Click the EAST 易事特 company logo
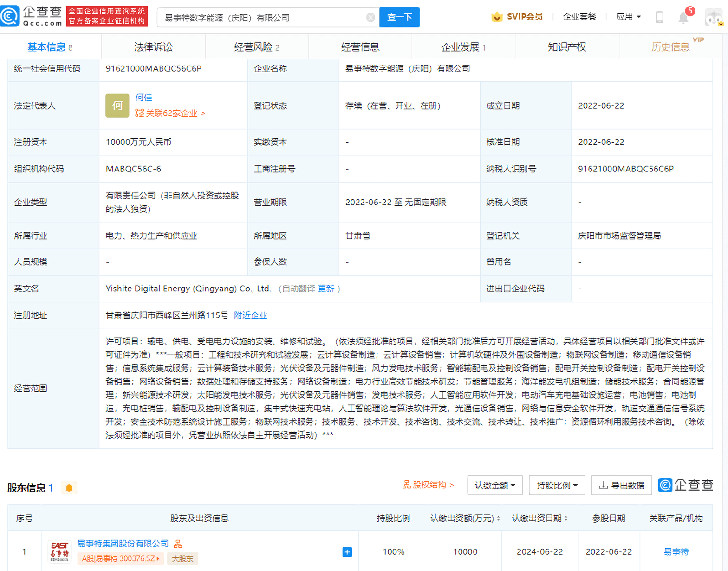The image size is (728, 571). pyautogui.click(x=59, y=551)
